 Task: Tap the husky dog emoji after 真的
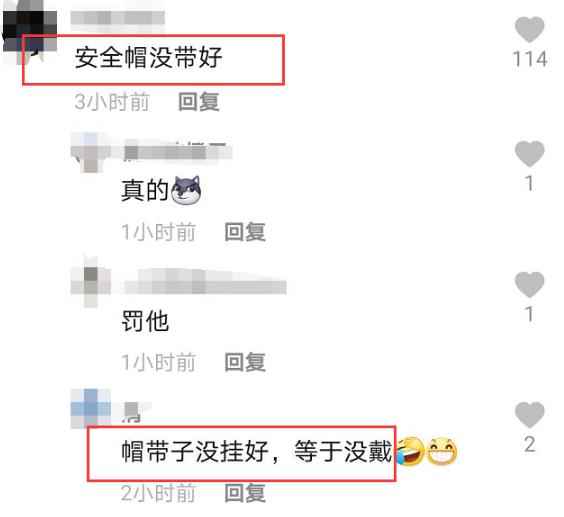pos(186,190)
